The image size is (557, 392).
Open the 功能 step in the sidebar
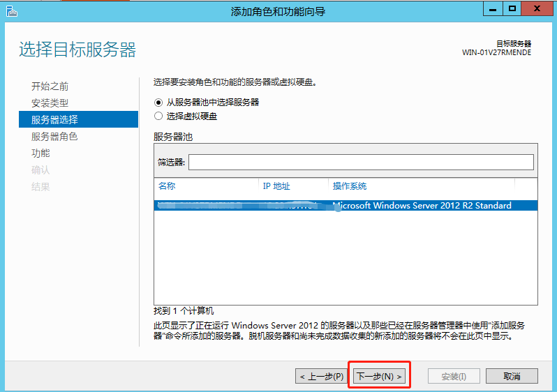pos(40,153)
